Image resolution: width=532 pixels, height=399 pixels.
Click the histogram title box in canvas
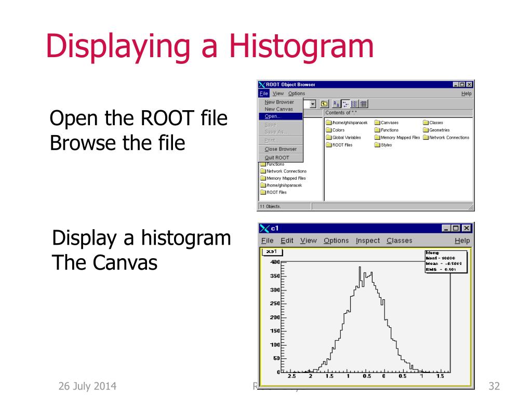pos(272,252)
